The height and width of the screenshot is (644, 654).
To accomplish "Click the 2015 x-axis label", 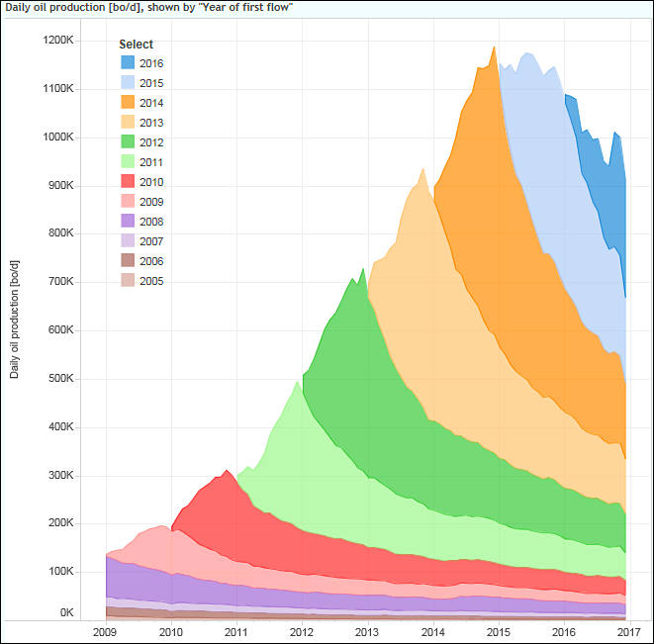I will [x=499, y=632].
